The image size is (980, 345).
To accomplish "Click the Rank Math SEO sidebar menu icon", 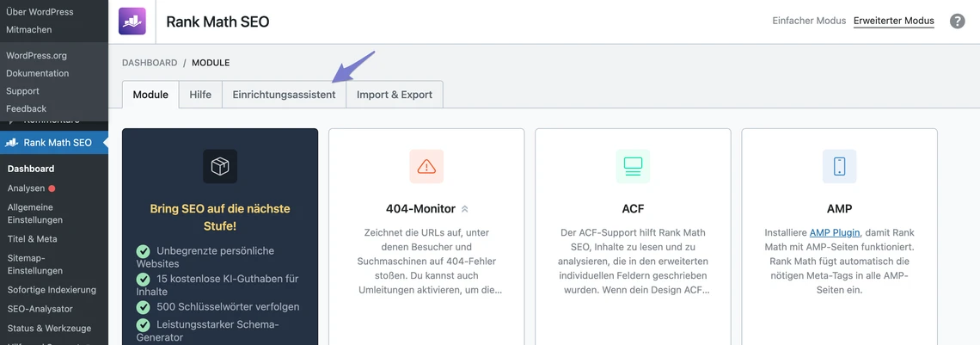I will pos(11,143).
